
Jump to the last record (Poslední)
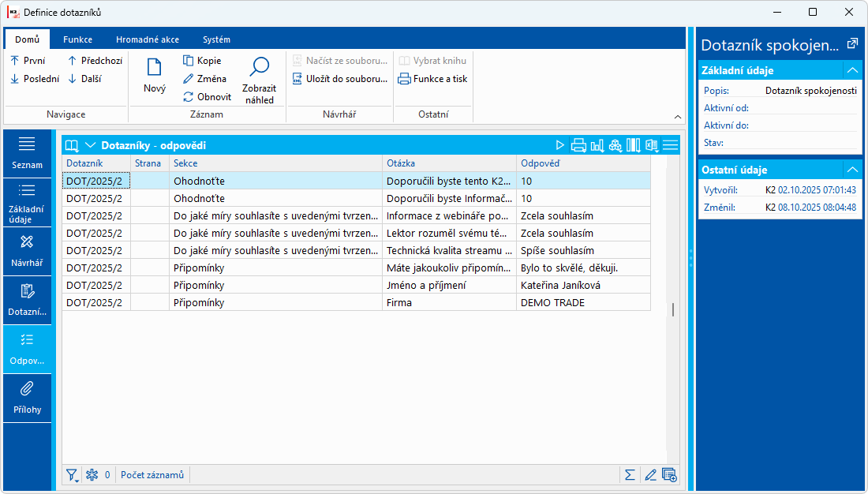pos(34,79)
